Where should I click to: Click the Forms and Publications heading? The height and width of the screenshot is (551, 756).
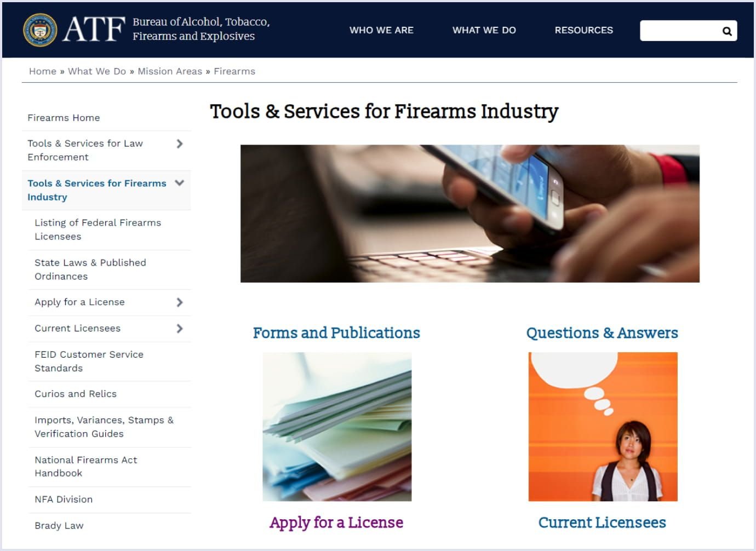336,333
